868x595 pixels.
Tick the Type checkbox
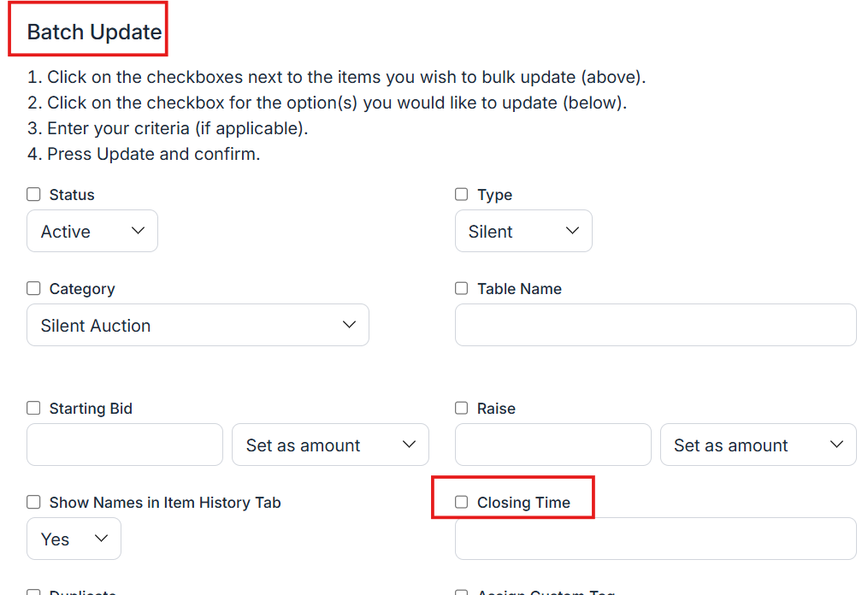point(462,195)
